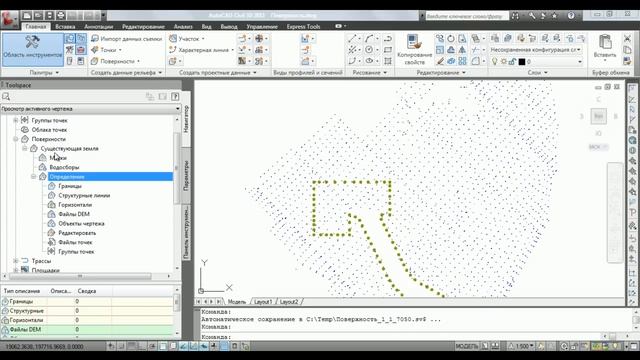Switch to the Анализ ribbon tab
The height and width of the screenshot is (360, 640).
tap(183, 27)
